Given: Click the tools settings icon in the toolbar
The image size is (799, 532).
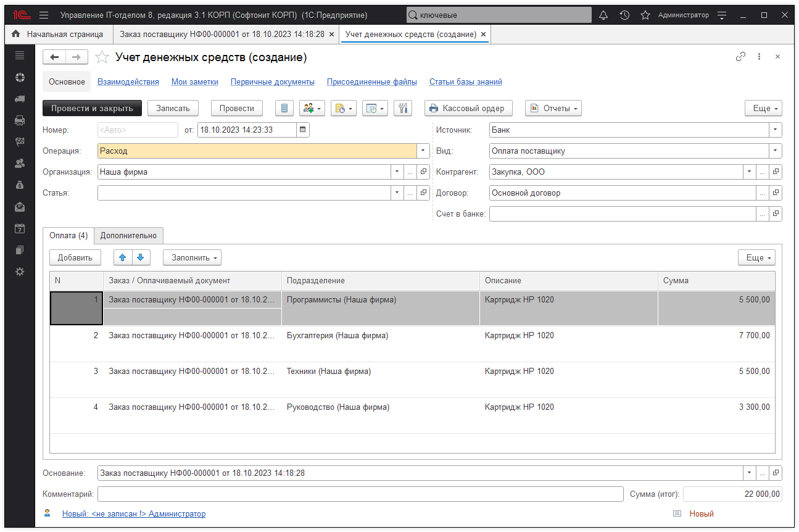Looking at the screenshot, I should (402, 108).
